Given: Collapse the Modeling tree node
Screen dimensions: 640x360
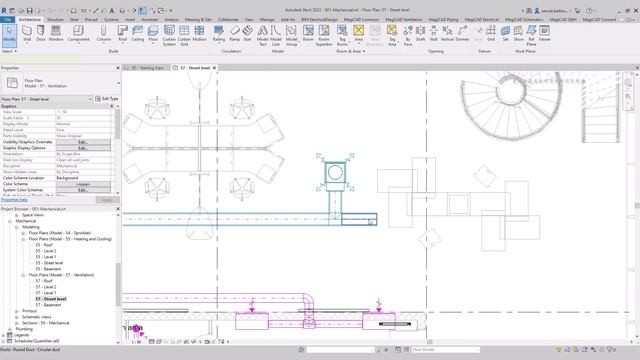Looking at the screenshot, I should tap(16, 227).
